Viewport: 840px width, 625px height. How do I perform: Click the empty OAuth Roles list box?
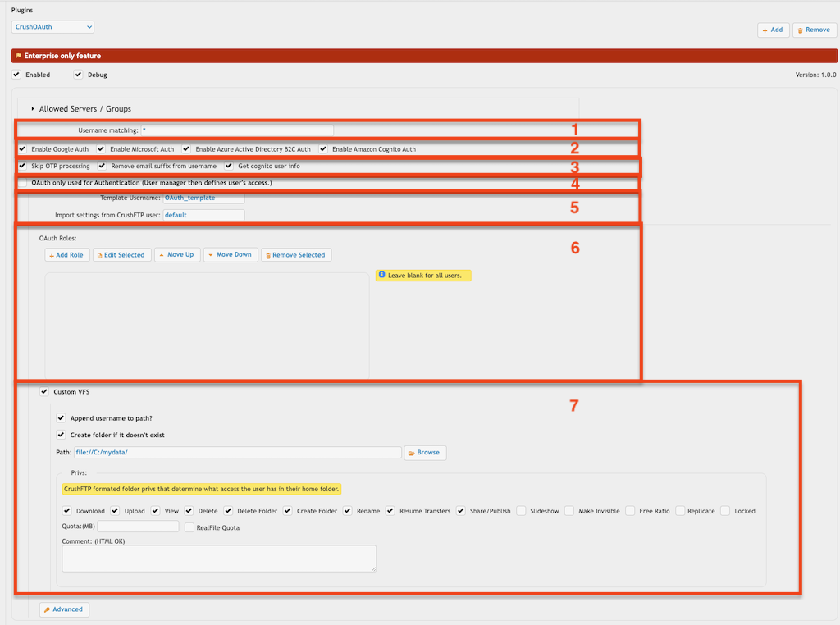207,326
